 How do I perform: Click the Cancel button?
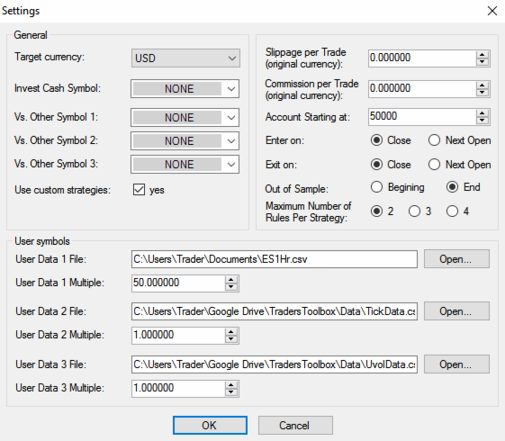(295, 425)
